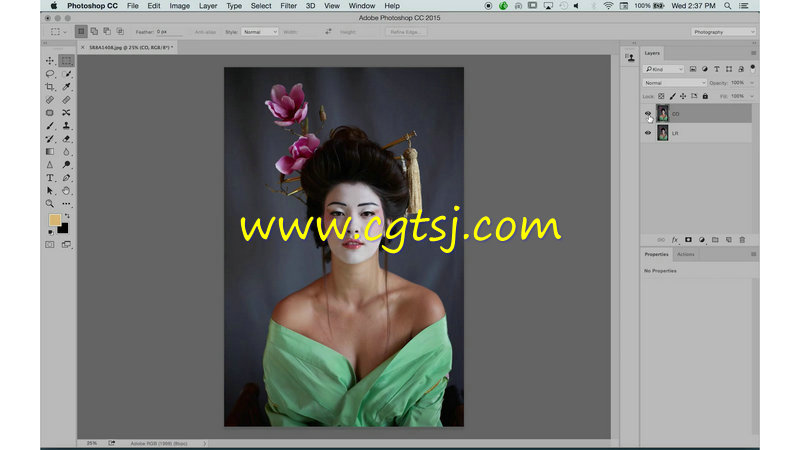The width and height of the screenshot is (800, 450).
Task: Toggle lock position
Action: tap(683, 96)
